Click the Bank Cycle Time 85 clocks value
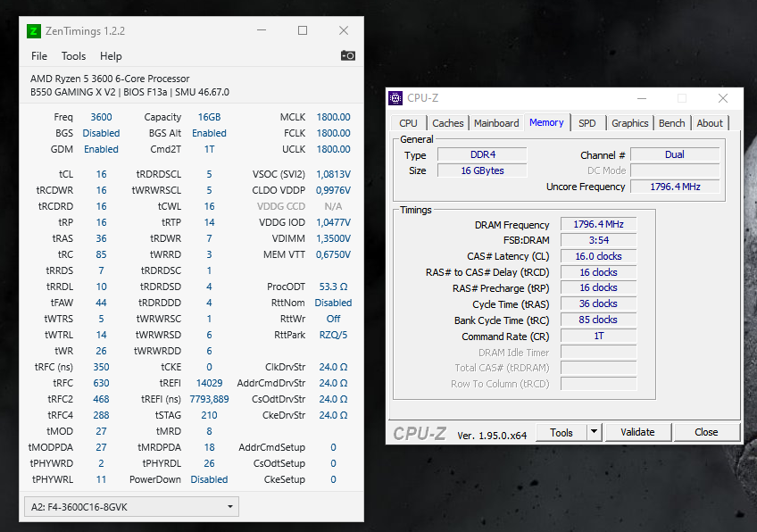 click(598, 320)
